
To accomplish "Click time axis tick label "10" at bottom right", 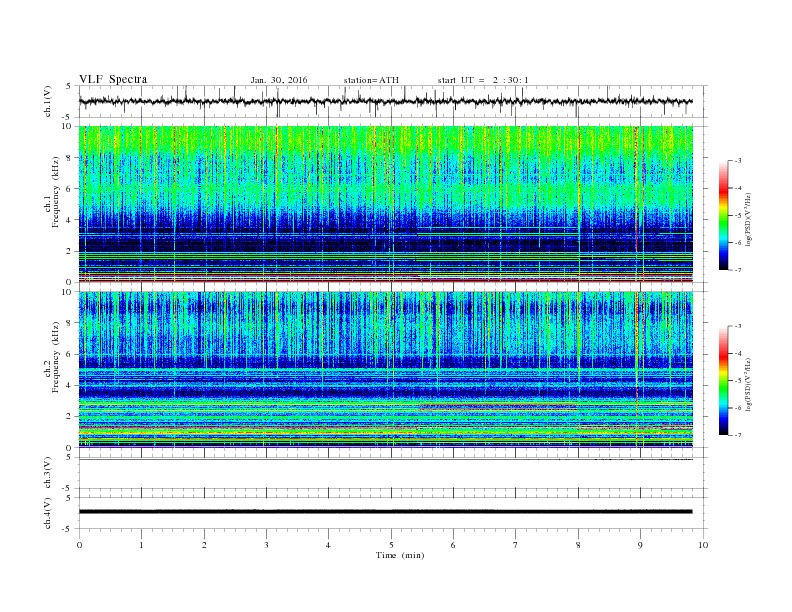I will click(703, 545).
